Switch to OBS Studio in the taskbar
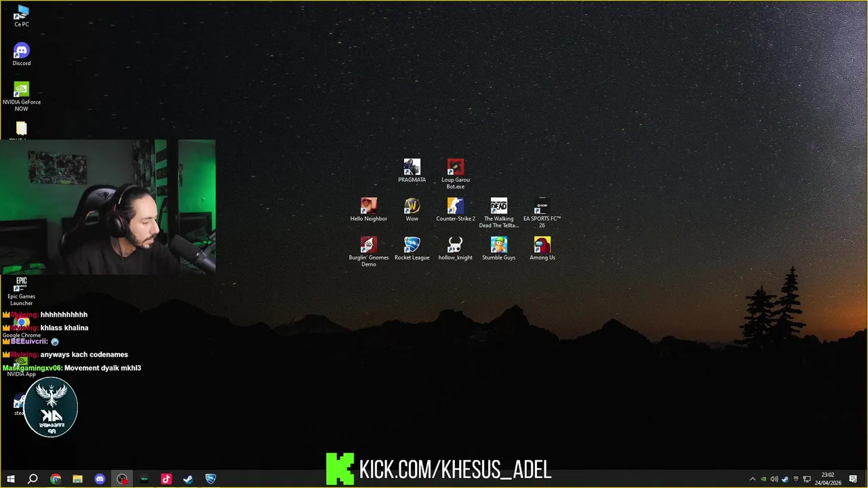868x488 pixels. tap(122, 479)
